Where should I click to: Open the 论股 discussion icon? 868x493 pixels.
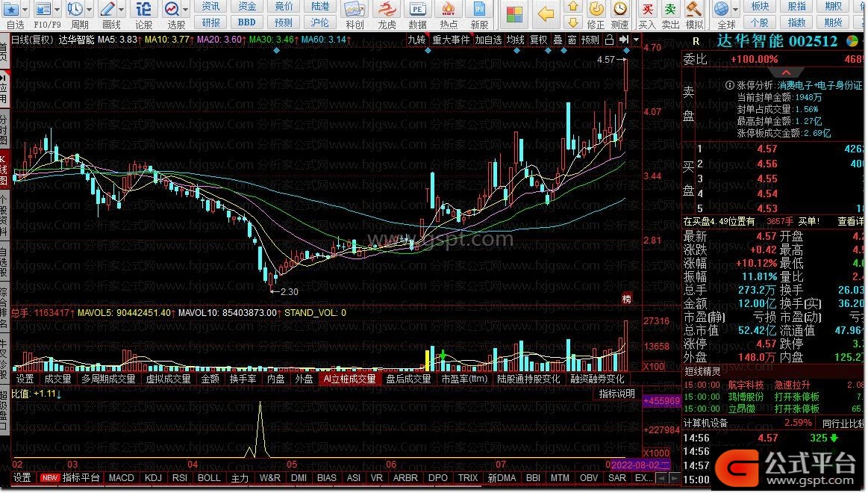(143, 9)
